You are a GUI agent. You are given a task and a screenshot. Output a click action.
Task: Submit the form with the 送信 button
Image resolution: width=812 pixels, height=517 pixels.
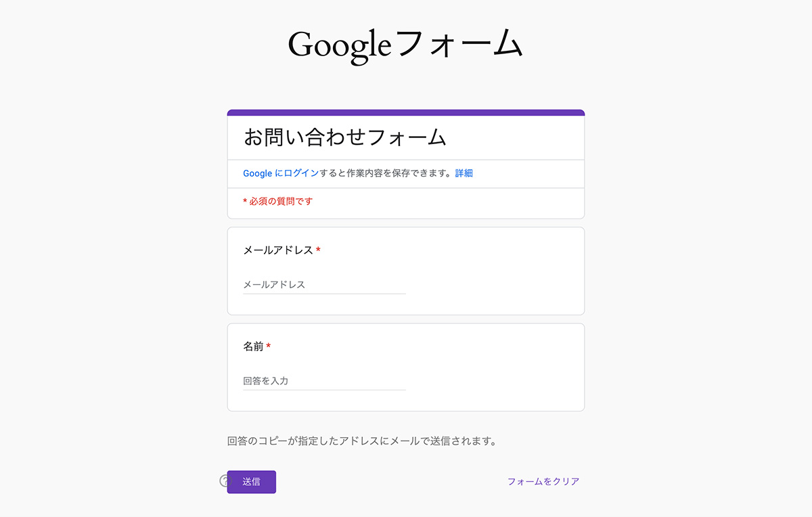252,482
